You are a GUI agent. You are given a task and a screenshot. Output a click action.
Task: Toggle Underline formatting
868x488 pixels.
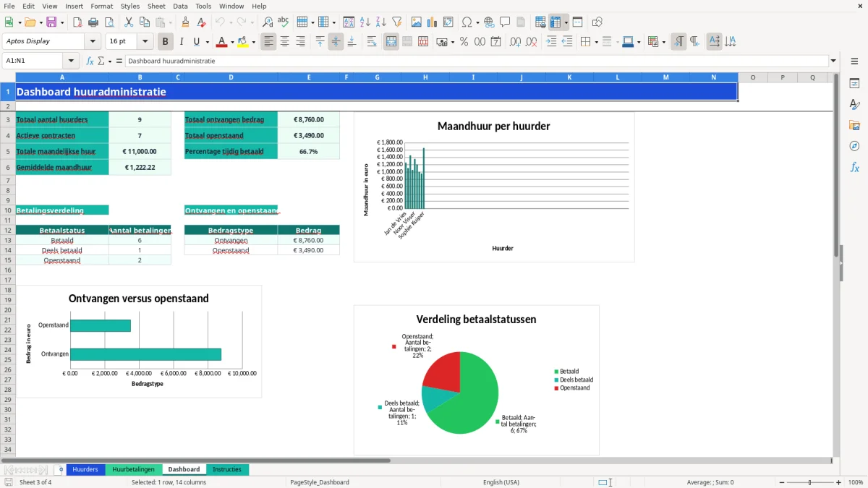(x=197, y=42)
